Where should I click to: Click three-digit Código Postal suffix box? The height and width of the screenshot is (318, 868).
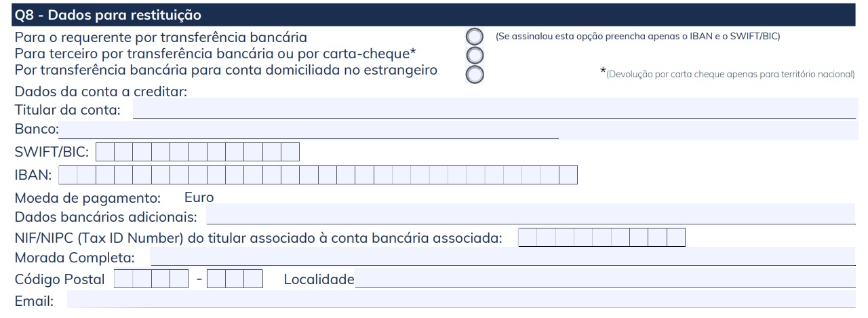(x=235, y=279)
